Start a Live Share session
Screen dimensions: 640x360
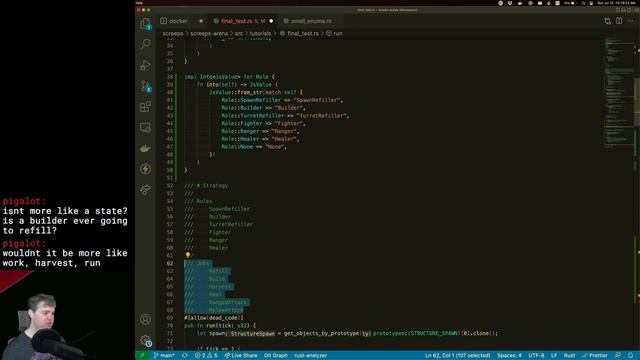tap(241, 356)
